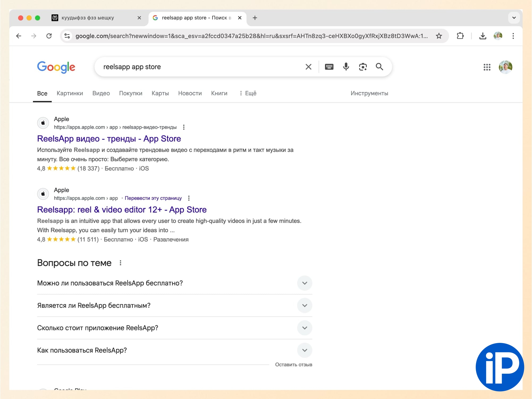Click the magnifier search submit icon

tap(379, 67)
